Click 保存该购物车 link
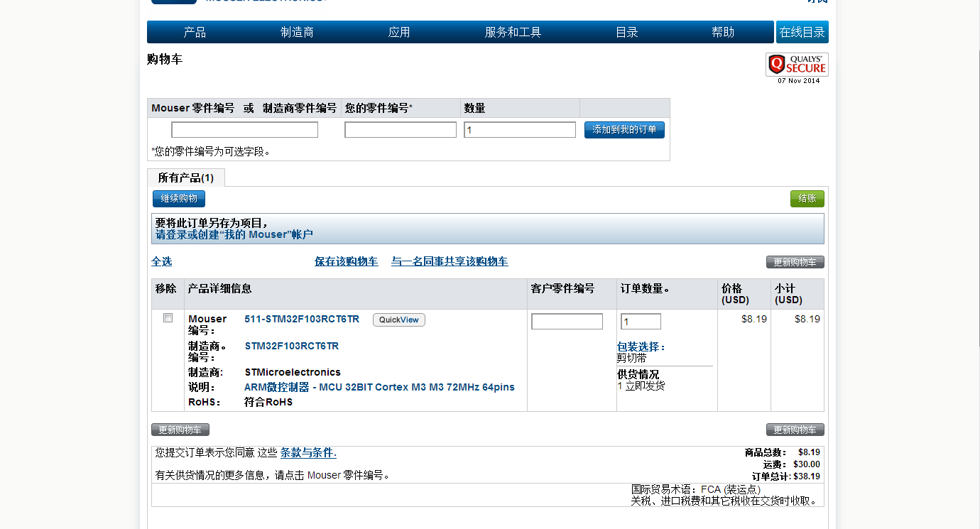 (x=347, y=261)
